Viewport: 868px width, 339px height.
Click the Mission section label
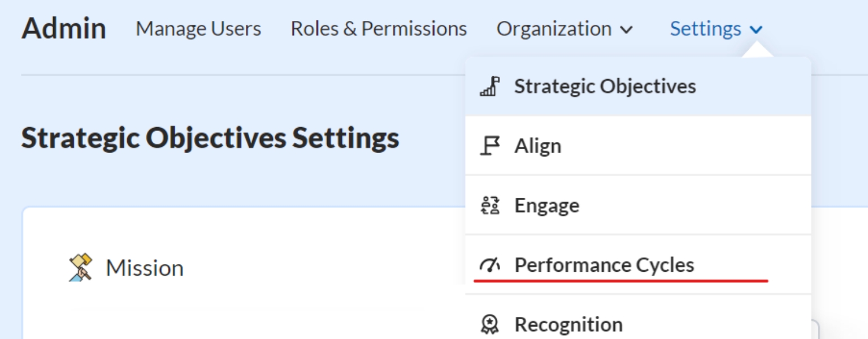(145, 268)
